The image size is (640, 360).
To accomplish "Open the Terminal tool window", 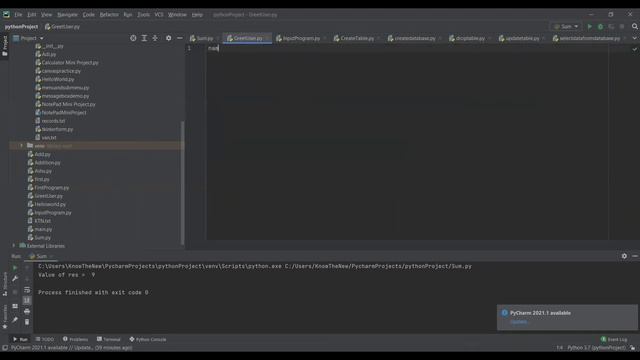I will (x=109, y=339).
